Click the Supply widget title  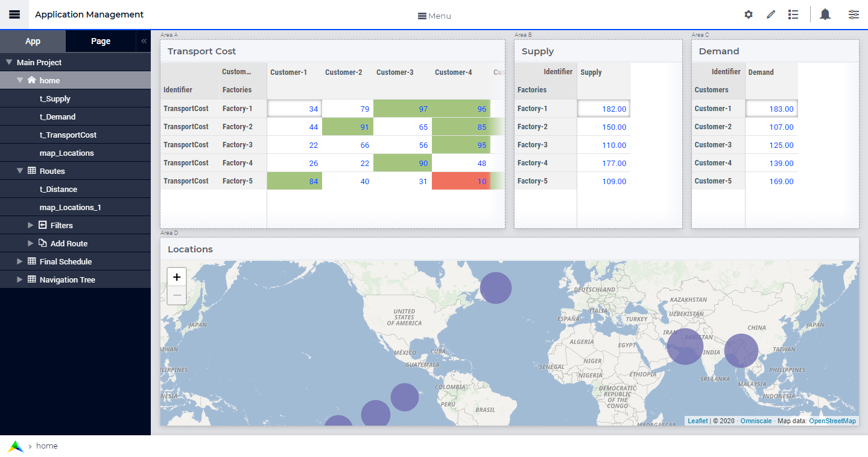pyautogui.click(x=537, y=51)
